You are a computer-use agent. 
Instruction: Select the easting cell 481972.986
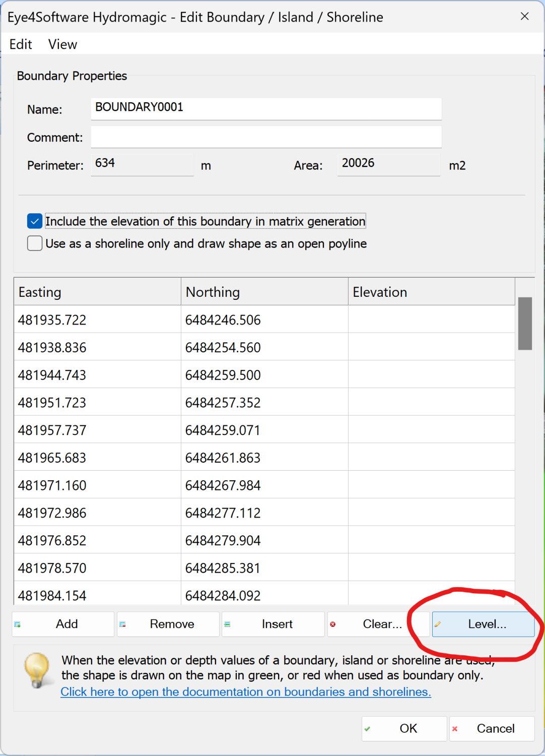pyautogui.click(x=97, y=513)
